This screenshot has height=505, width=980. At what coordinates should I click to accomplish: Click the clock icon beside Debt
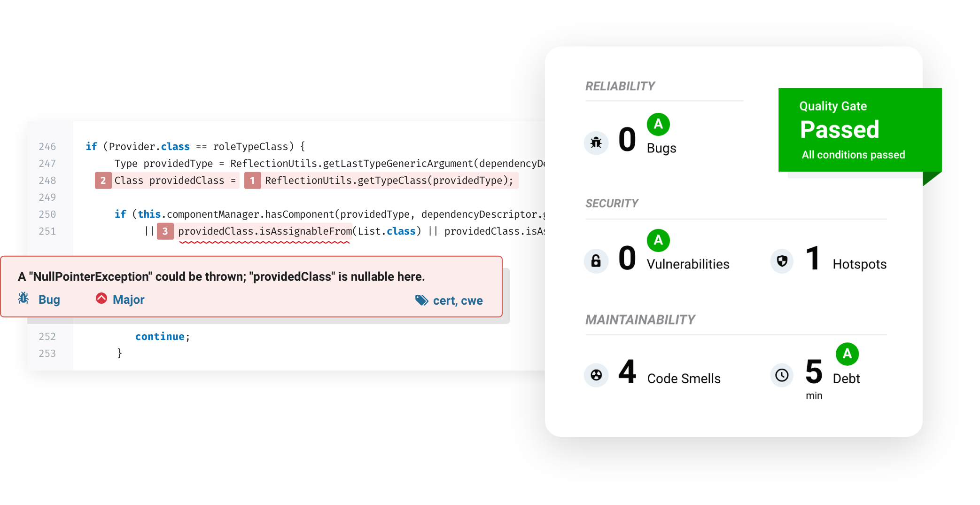782,375
